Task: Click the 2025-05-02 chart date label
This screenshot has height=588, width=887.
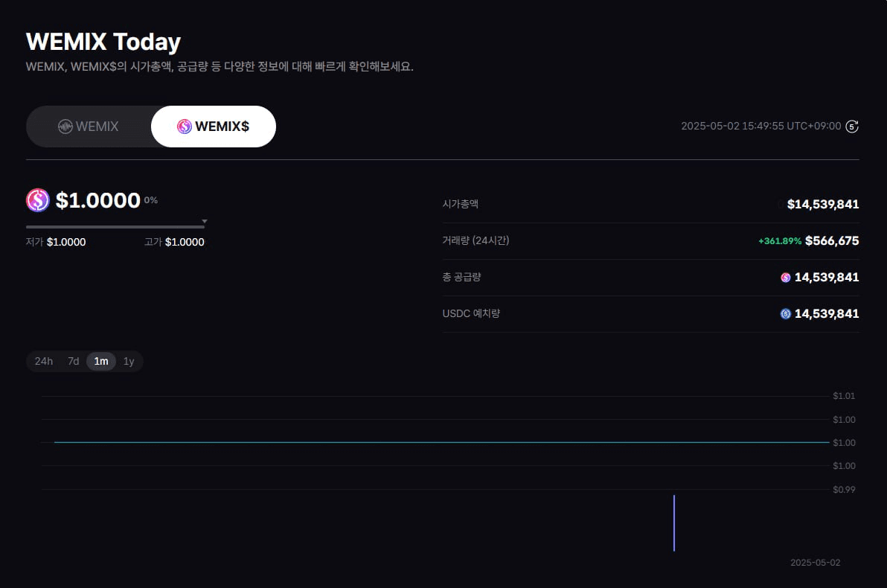Action: click(x=815, y=563)
